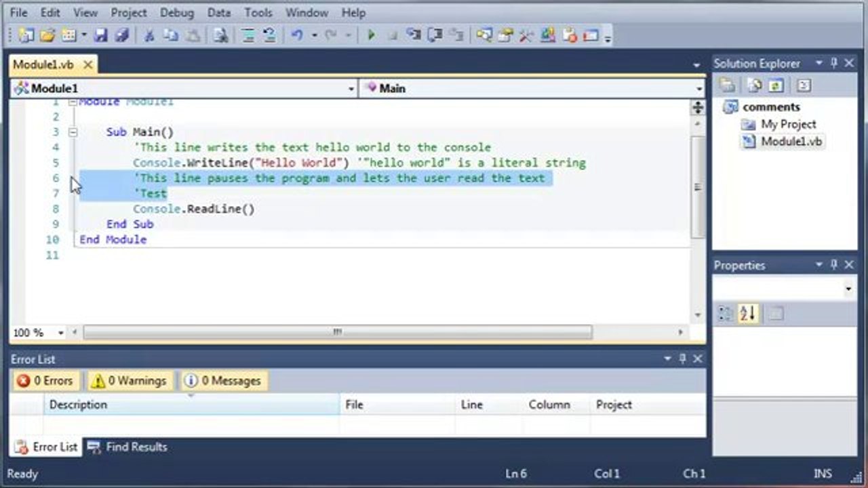This screenshot has height=488, width=868.
Task: Click the Save All icon
Action: [121, 35]
